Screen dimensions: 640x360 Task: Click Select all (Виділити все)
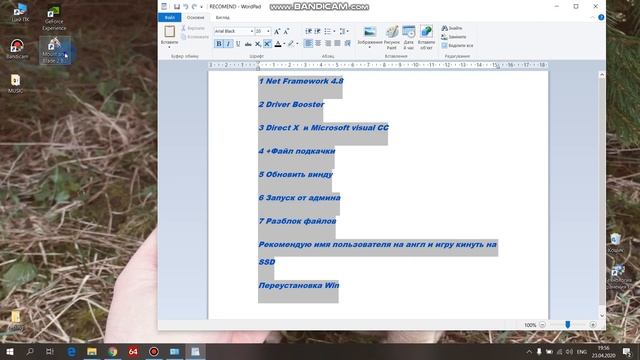pos(457,46)
